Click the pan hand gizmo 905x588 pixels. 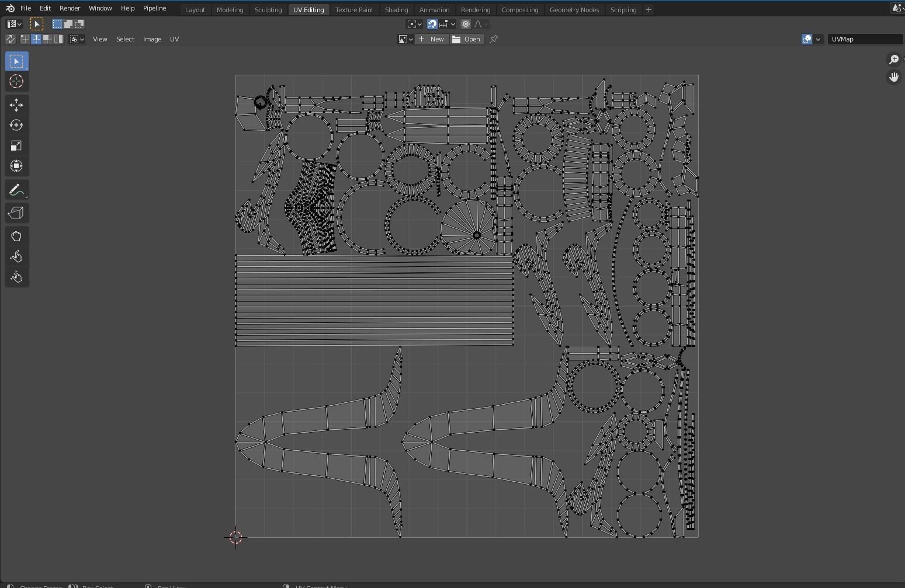(893, 77)
